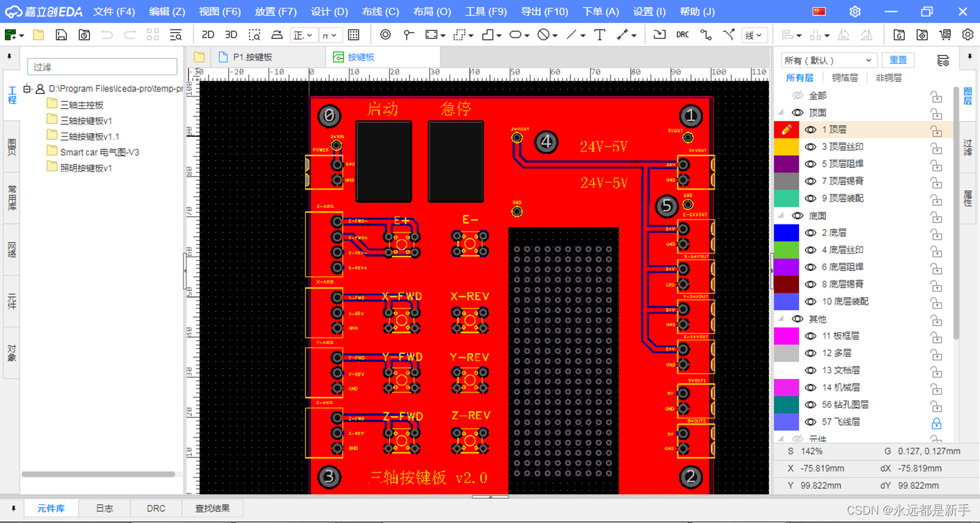Open the 所有（默认） layer preset dropdown
980x523 pixels.
click(x=829, y=60)
